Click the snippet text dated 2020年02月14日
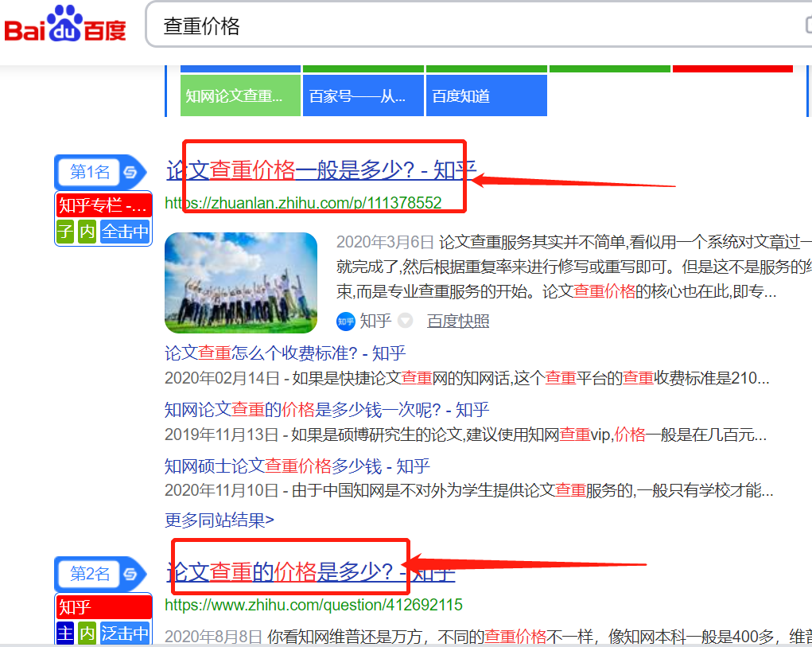Screen dimensions: 812x647 (467, 378)
